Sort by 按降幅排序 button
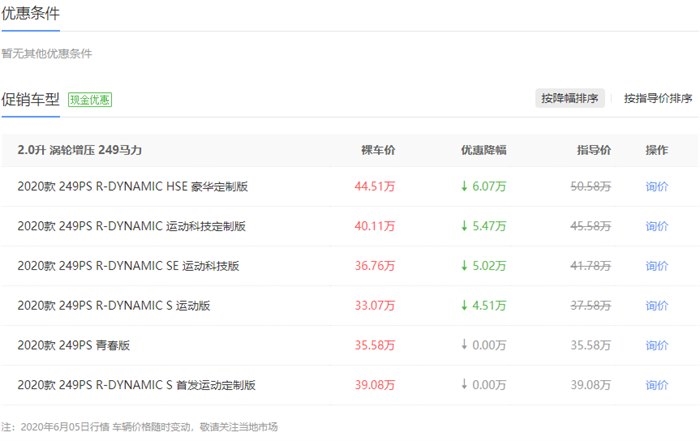The image size is (700, 441). (570, 98)
